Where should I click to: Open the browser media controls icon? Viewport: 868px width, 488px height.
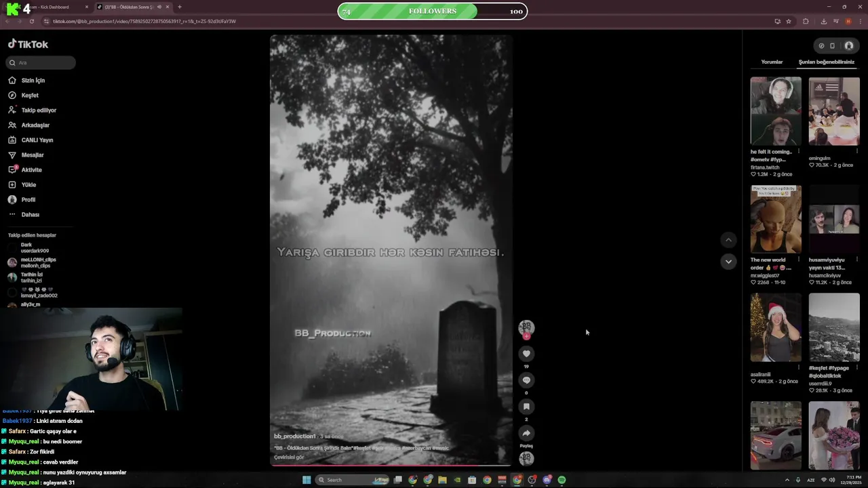(835, 21)
